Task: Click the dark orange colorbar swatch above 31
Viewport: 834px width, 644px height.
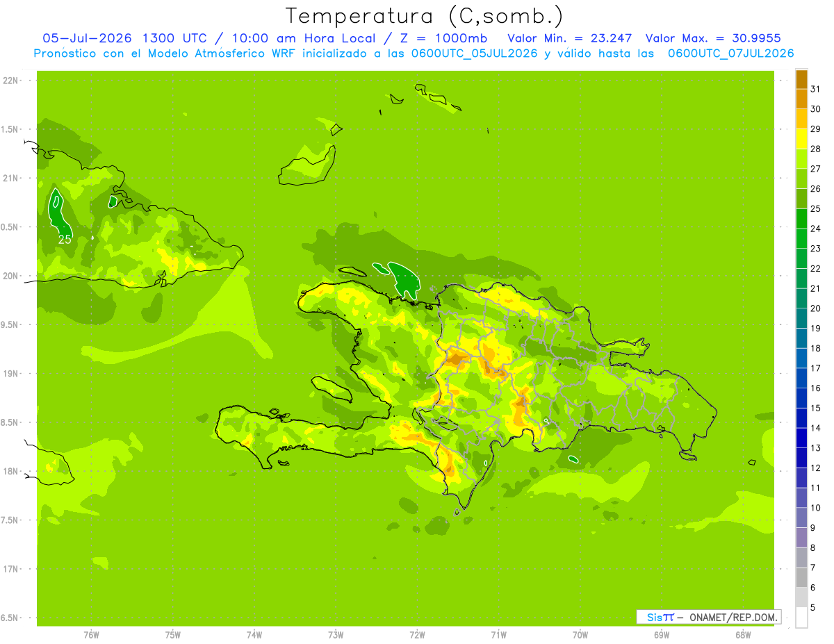Action: pyautogui.click(x=801, y=79)
